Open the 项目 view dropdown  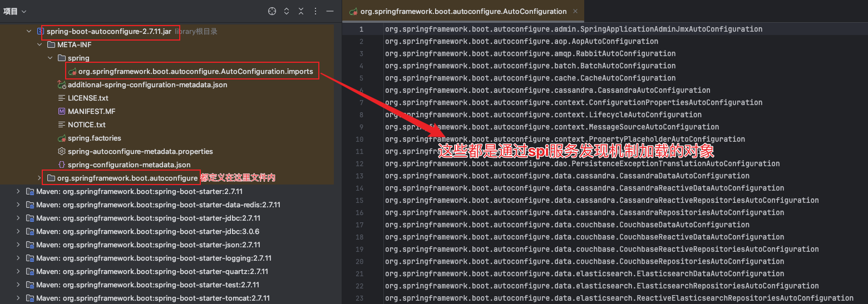point(15,11)
